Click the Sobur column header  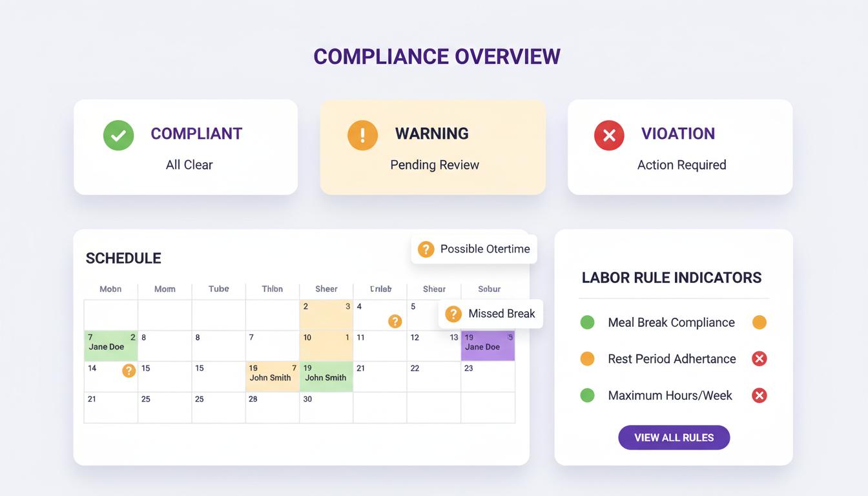489,289
